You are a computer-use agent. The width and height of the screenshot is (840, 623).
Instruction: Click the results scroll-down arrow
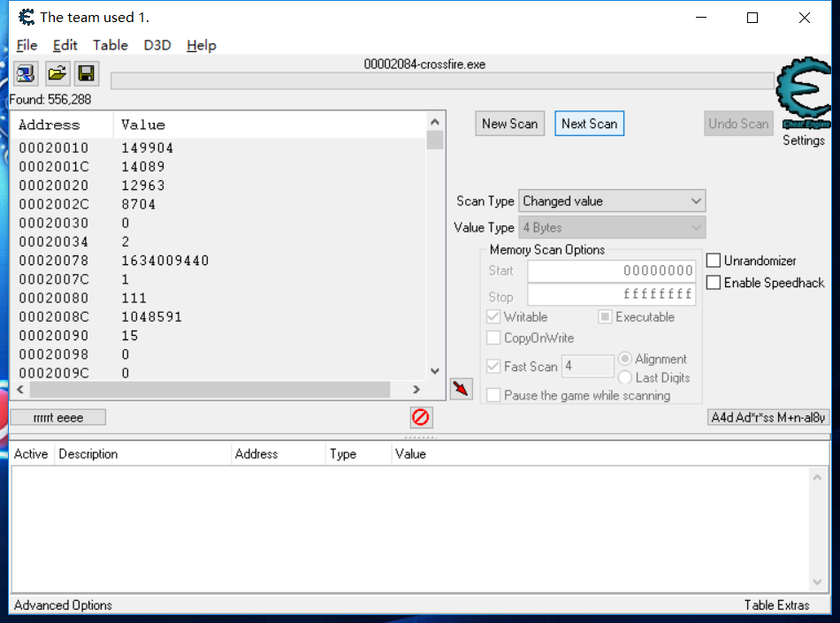click(435, 371)
